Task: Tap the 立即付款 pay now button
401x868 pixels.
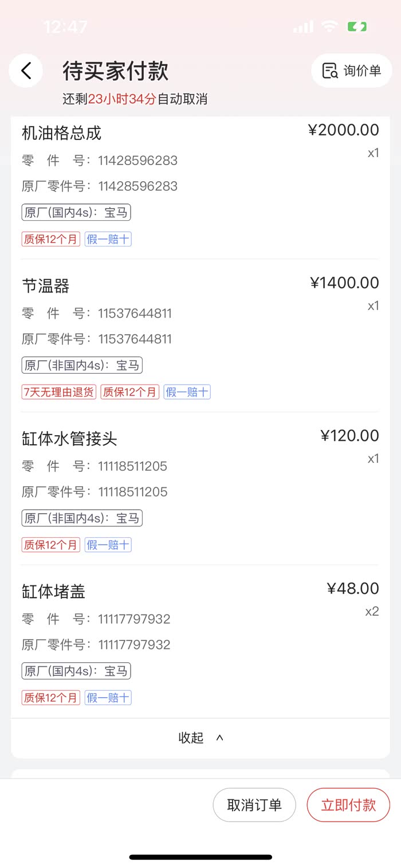Action: click(x=348, y=805)
